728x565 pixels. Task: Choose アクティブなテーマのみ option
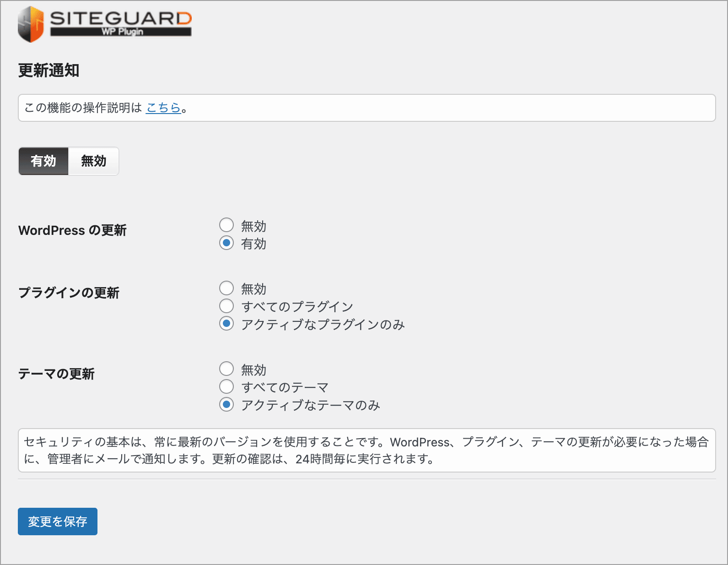(x=226, y=404)
